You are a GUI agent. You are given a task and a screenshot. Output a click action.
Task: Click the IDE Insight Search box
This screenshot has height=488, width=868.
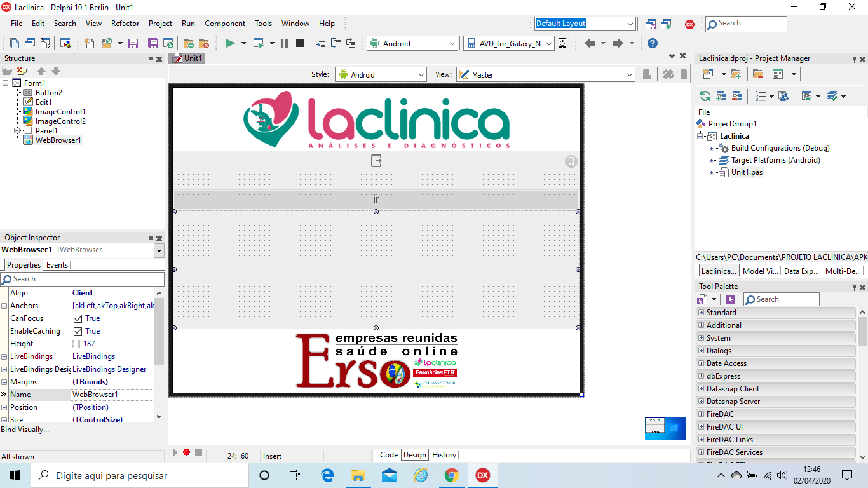click(x=746, y=24)
